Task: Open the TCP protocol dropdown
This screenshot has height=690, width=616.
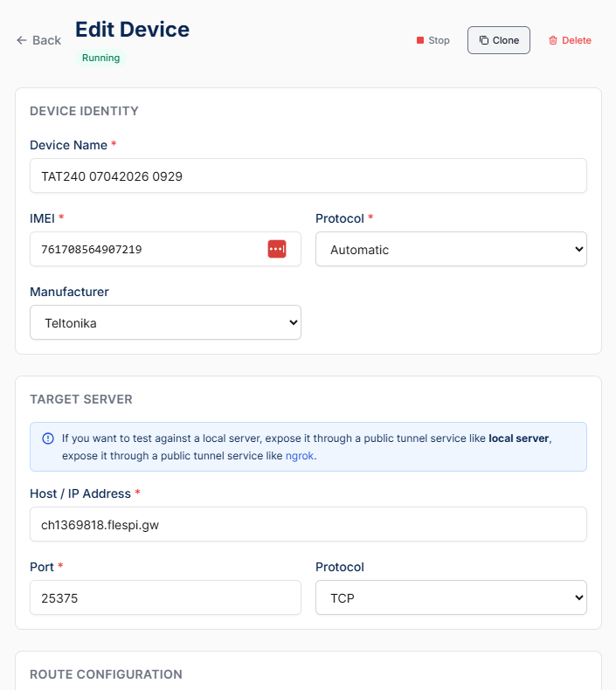Action: point(451,598)
